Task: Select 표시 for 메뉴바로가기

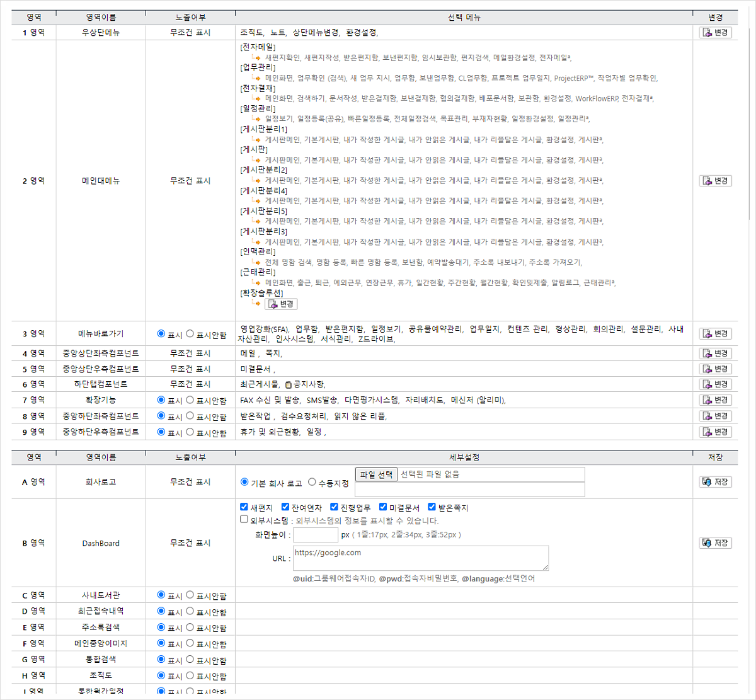Action: coord(161,334)
